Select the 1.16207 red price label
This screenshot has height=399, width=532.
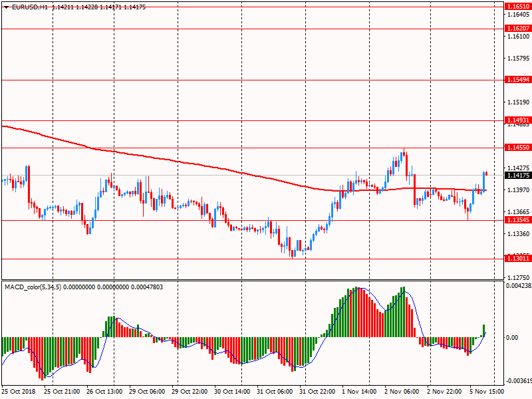518,29
